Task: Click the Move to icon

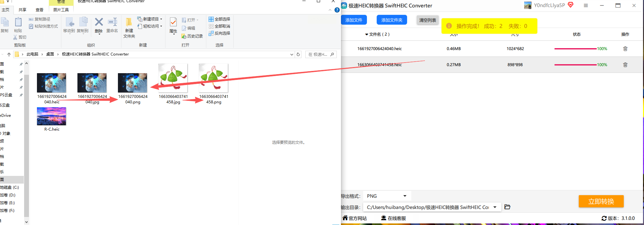Action: (x=69, y=22)
